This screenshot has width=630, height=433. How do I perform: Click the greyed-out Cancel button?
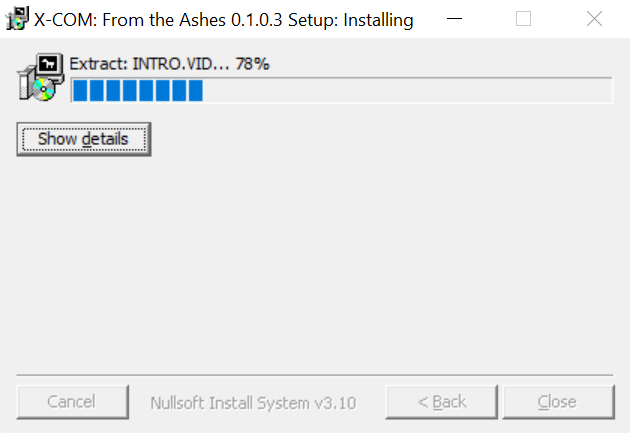pyautogui.click(x=73, y=402)
